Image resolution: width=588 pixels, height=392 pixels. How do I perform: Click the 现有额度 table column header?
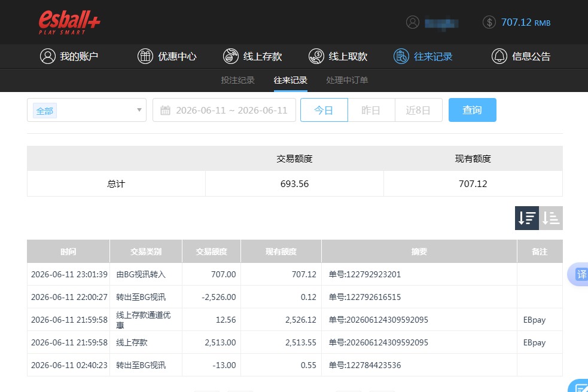[281, 252]
